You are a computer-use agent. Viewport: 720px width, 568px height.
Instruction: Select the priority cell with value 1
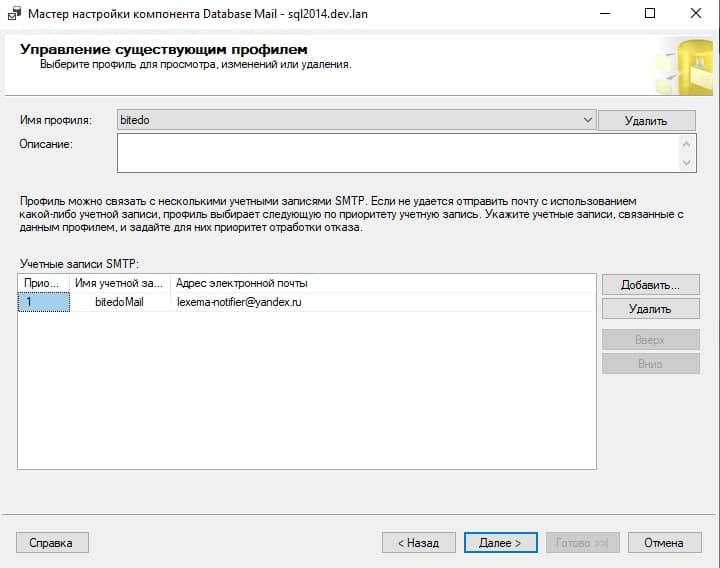pyautogui.click(x=44, y=302)
